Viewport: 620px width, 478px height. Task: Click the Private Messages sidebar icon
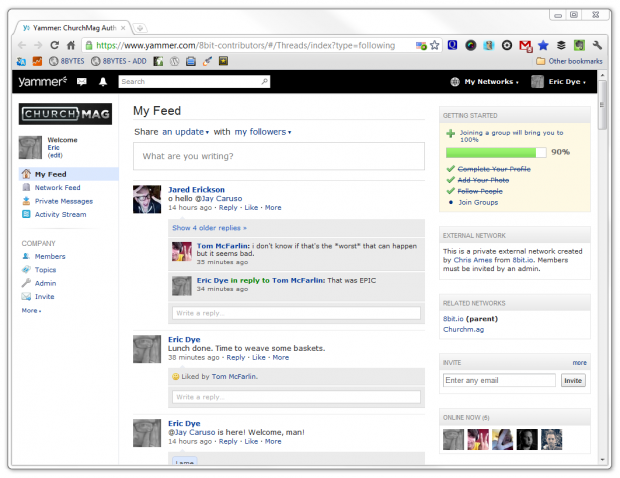pyautogui.click(x=26, y=201)
